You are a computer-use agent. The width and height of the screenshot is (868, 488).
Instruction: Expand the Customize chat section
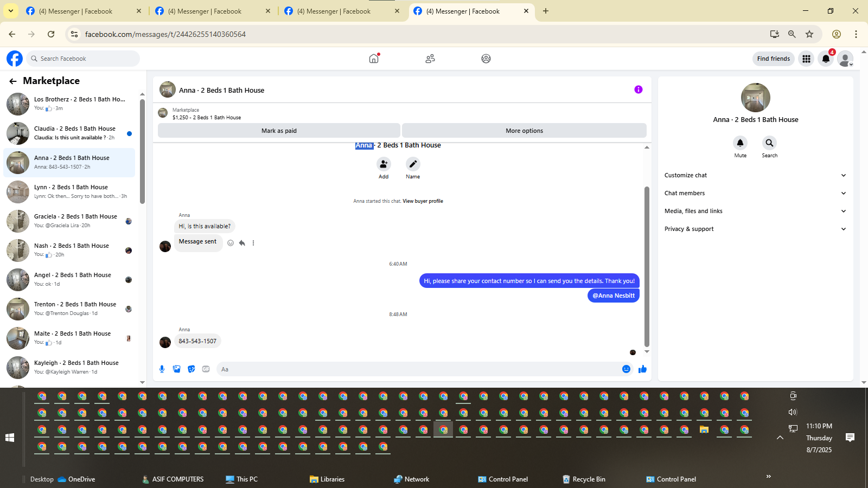click(x=755, y=175)
